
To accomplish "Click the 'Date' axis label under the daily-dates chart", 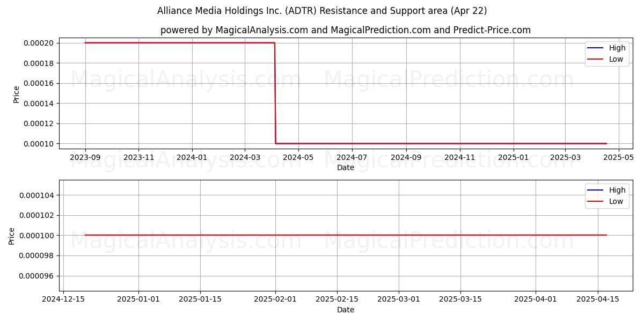I will coord(346,310).
